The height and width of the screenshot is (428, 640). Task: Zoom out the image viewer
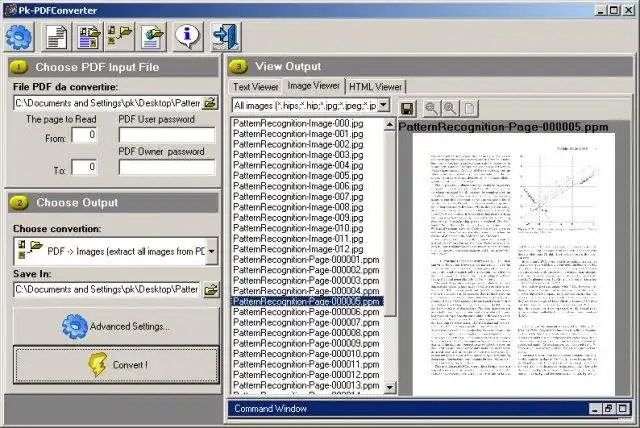click(431, 109)
